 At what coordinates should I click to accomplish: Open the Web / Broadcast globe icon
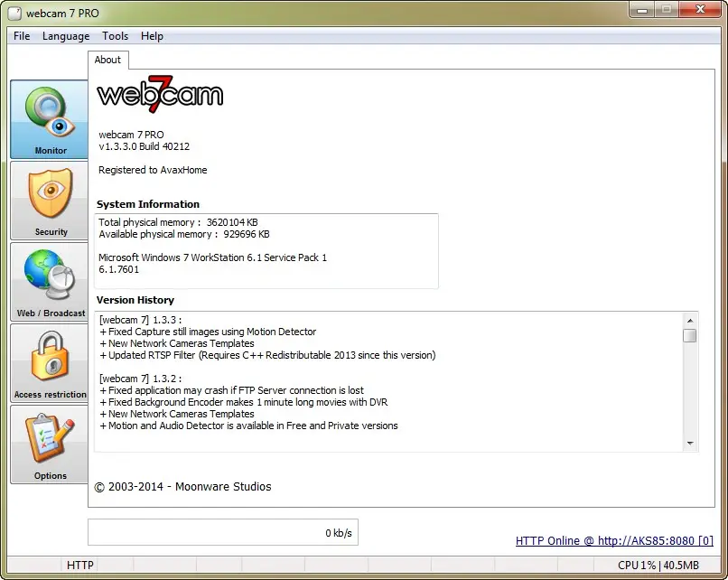click(49, 282)
